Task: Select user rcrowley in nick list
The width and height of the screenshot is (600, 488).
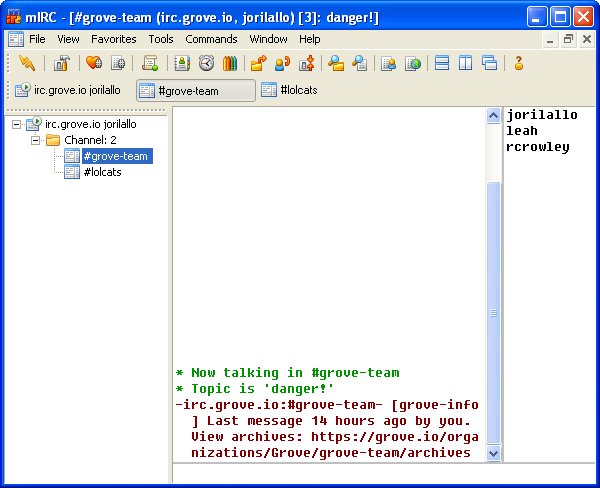Action: 537,147
